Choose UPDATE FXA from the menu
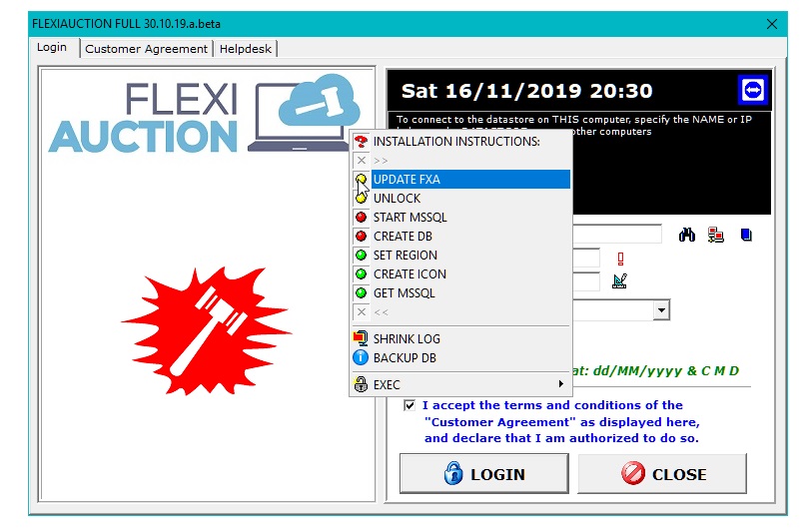 (460, 179)
